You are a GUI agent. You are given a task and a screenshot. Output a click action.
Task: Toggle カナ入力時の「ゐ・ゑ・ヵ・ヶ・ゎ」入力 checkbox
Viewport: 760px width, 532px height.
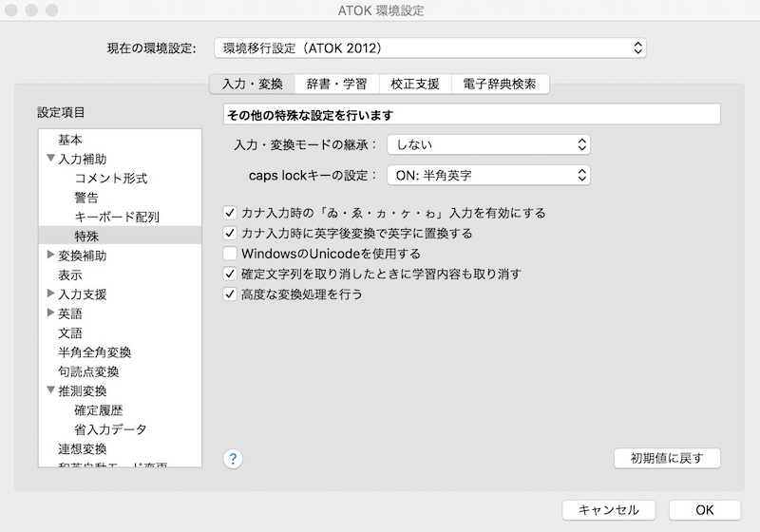[230, 213]
